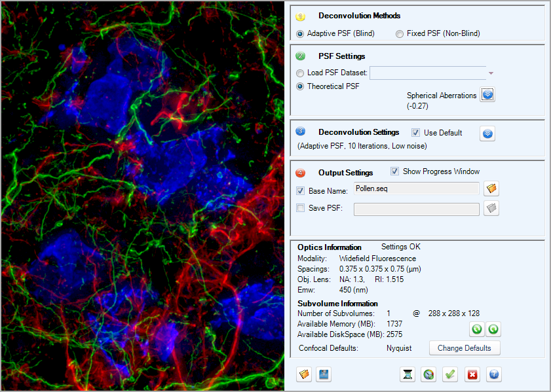Click the hourglass icon in bottom toolbar

pyautogui.click(x=408, y=374)
